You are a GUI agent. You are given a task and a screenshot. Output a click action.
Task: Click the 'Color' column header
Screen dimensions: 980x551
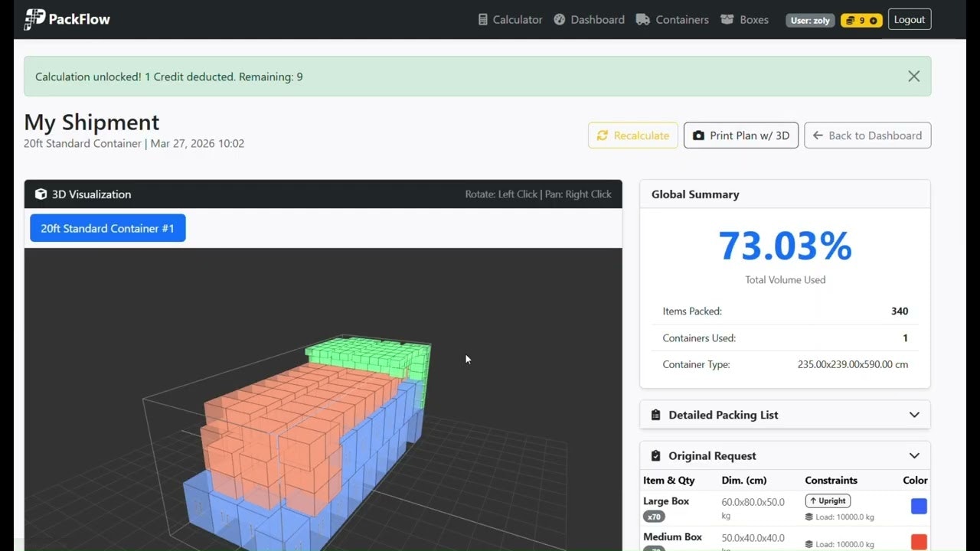point(915,481)
